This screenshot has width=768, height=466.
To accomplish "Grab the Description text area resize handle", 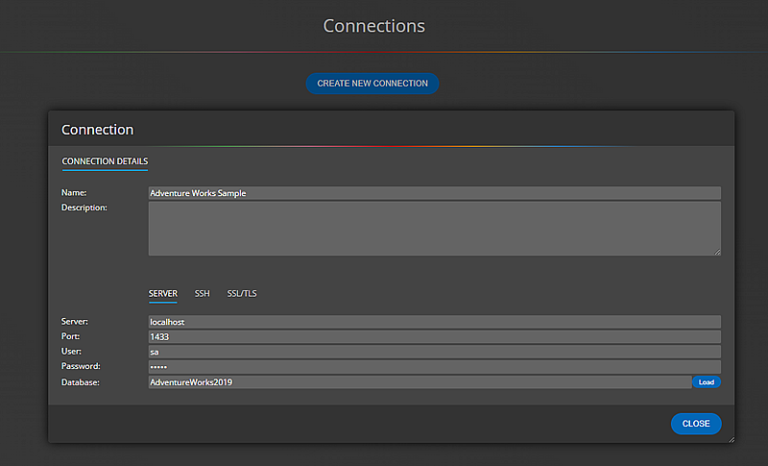I will (x=717, y=252).
